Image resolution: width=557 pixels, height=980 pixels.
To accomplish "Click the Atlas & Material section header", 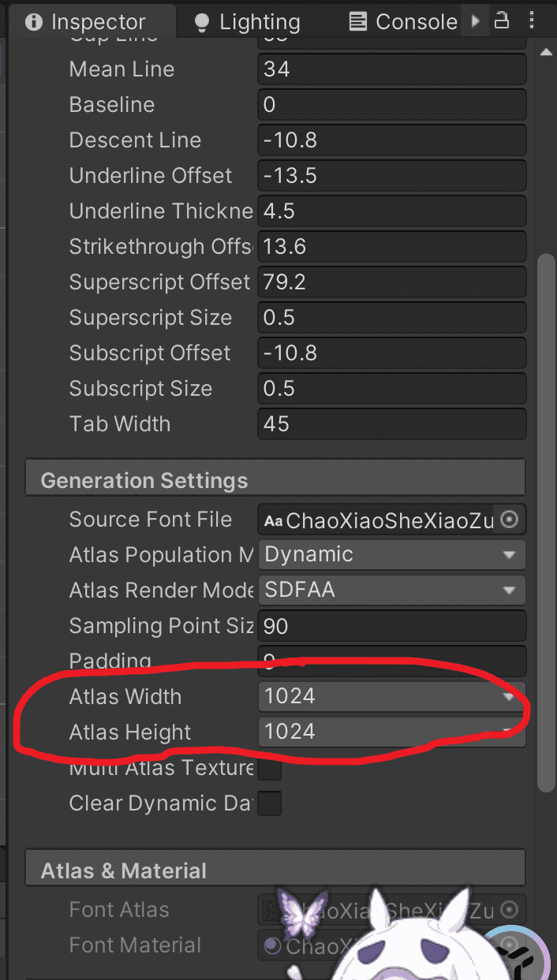I will (x=275, y=870).
